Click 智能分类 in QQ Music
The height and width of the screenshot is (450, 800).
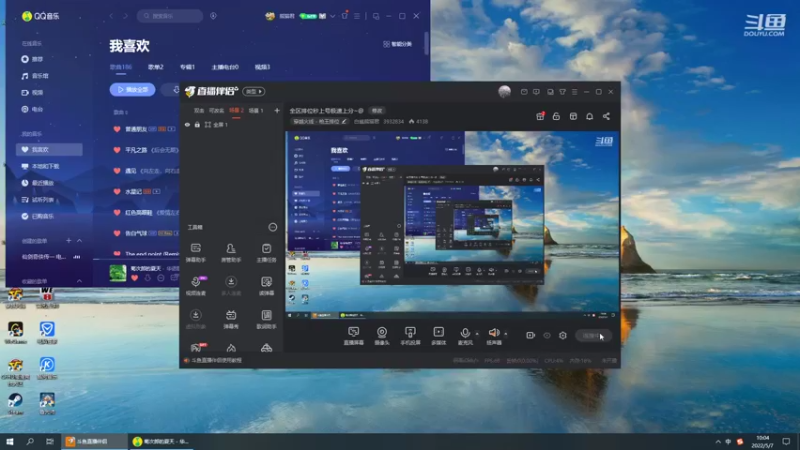click(398, 44)
